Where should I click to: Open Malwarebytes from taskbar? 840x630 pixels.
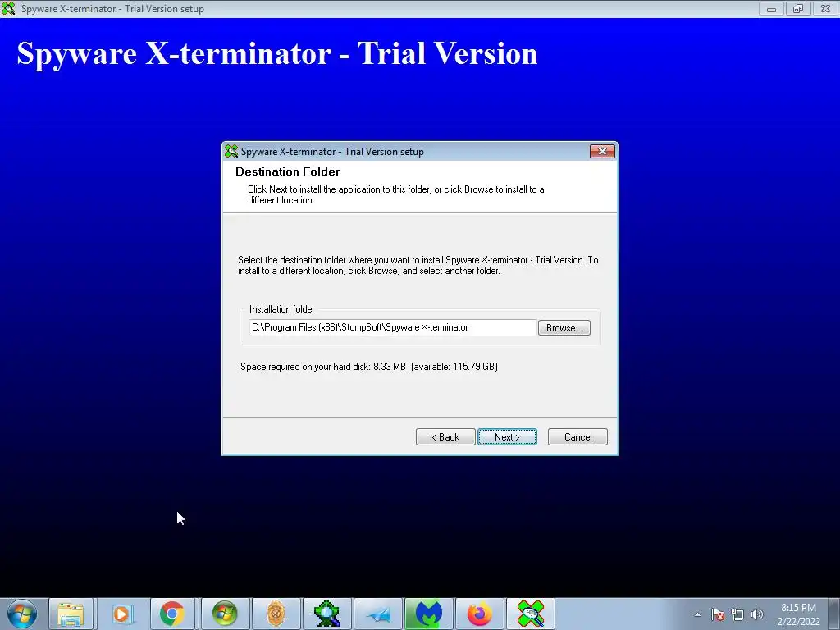(x=428, y=614)
